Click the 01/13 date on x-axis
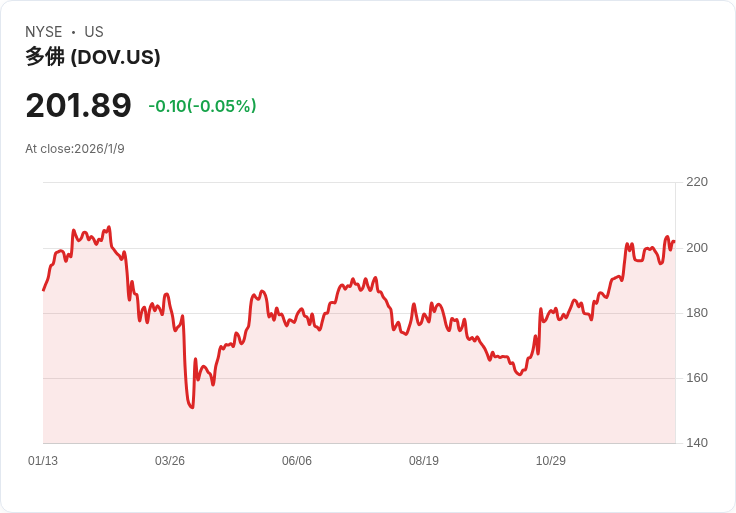736x513 pixels. [43, 461]
